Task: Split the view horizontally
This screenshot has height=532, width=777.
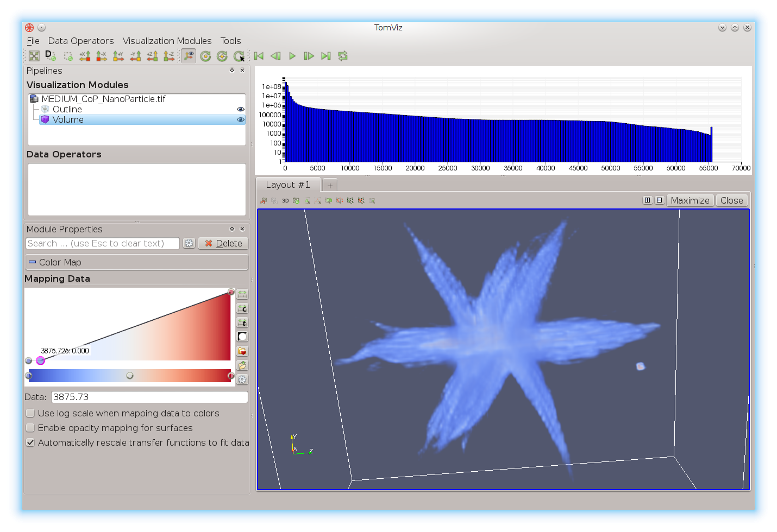Action: 647,200
